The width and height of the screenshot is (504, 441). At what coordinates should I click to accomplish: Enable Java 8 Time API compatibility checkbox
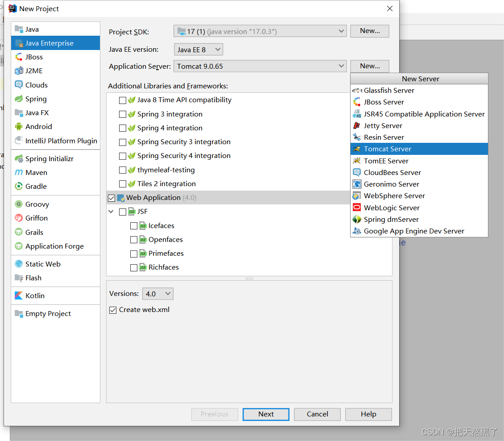coord(123,100)
